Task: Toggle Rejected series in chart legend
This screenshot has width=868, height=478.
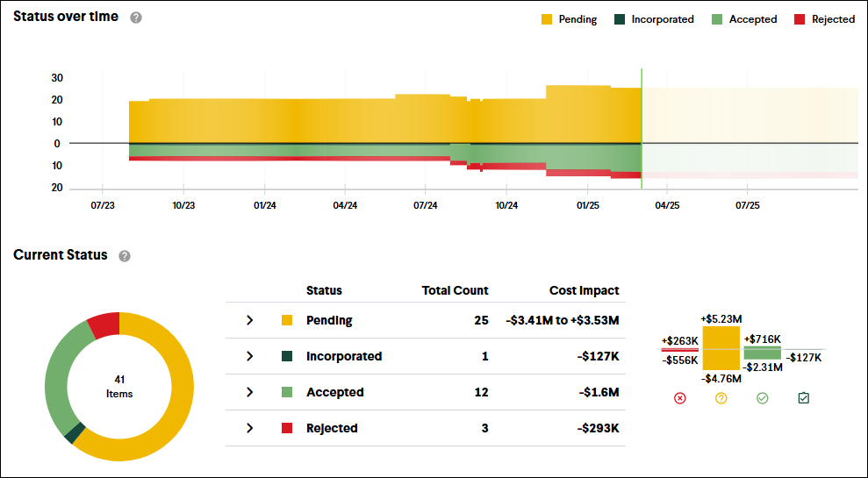Action: point(824,19)
